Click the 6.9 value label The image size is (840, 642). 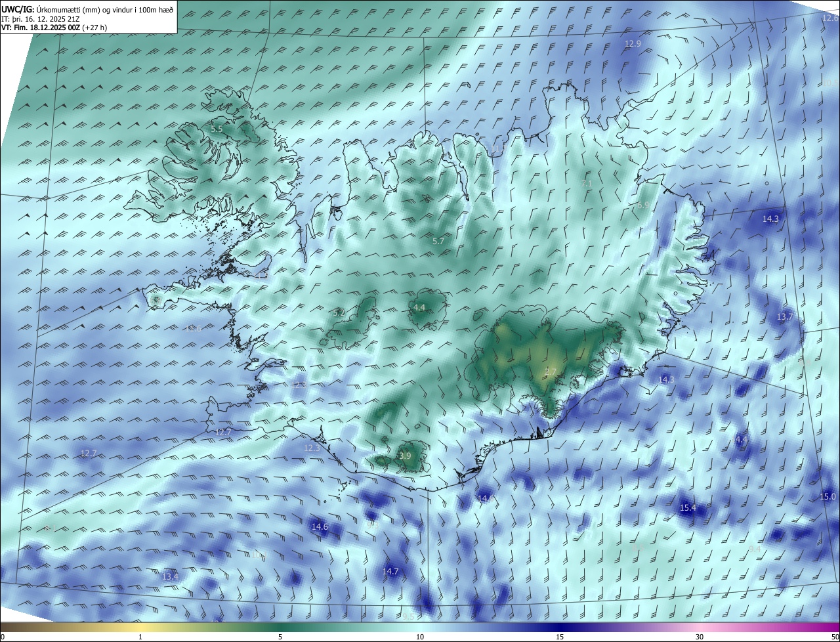(643, 205)
